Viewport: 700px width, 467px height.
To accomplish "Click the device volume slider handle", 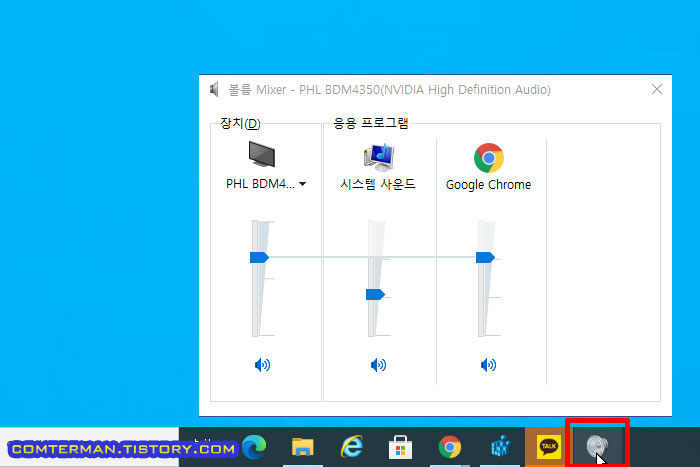I will click(259, 257).
